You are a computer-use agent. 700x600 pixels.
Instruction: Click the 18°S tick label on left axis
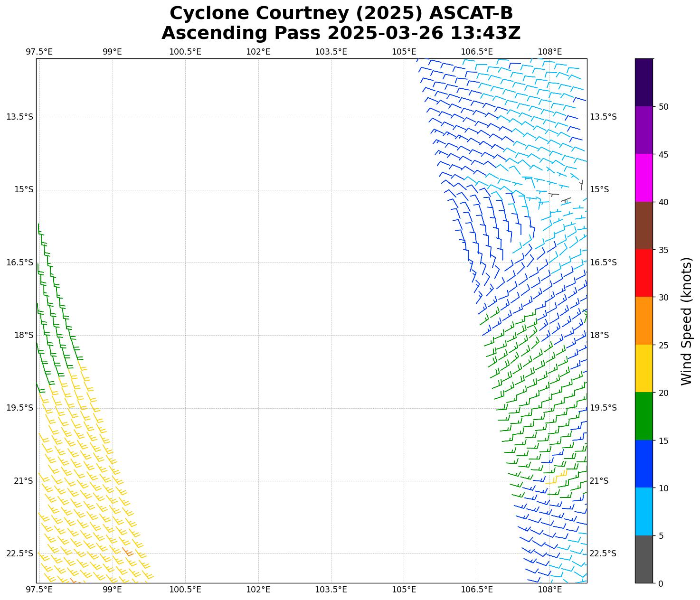24,335
